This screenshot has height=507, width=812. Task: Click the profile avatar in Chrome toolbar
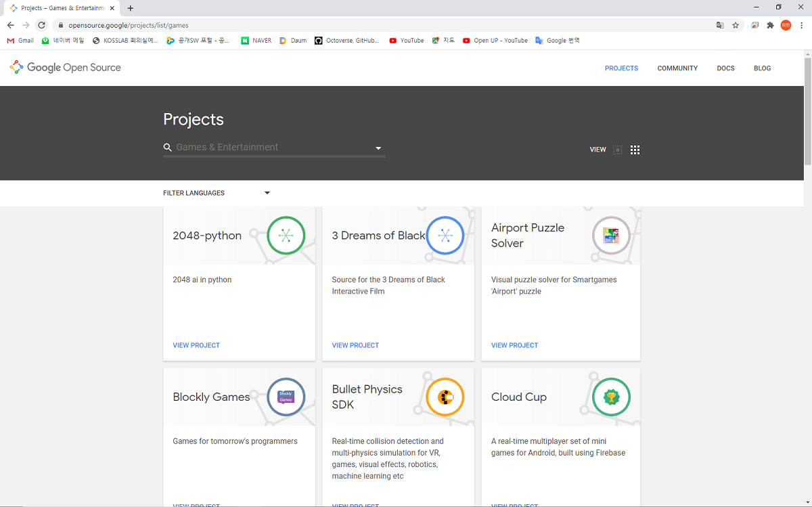pyautogui.click(x=786, y=25)
